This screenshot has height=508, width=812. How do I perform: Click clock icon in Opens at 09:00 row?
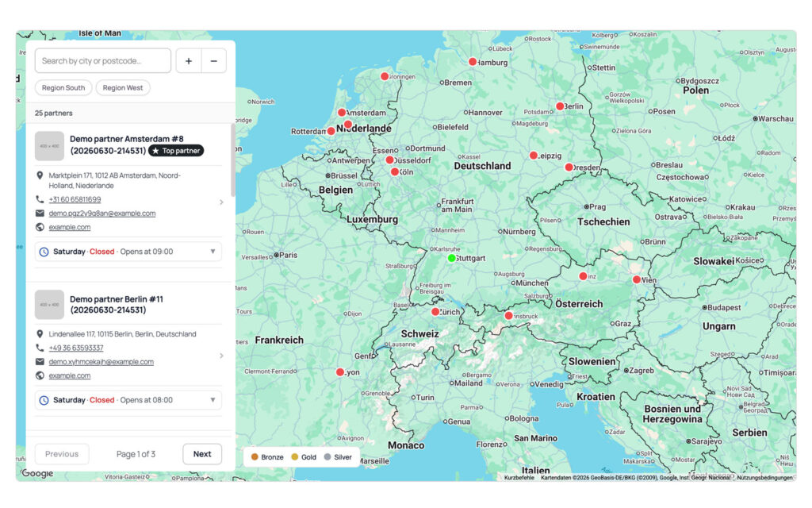click(44, 252)
